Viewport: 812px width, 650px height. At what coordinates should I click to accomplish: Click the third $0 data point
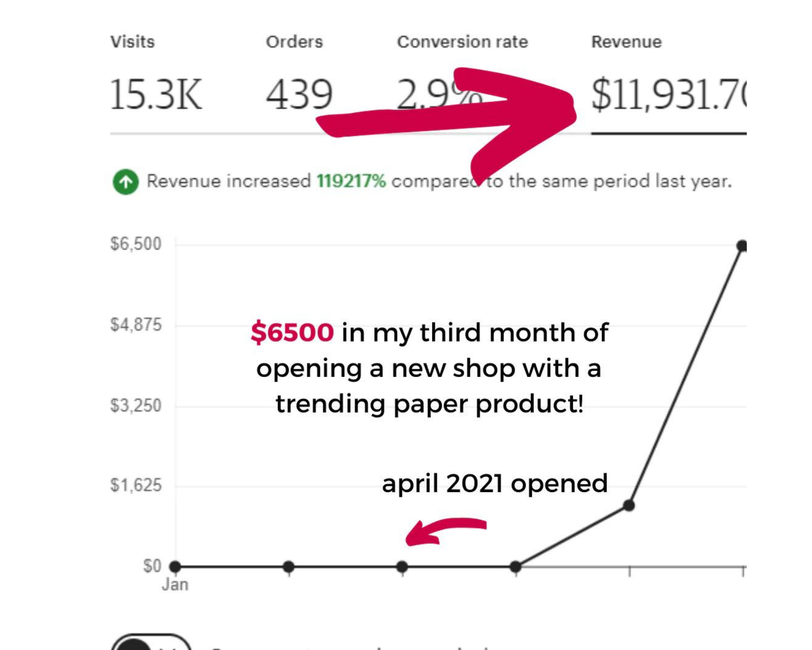402,566
